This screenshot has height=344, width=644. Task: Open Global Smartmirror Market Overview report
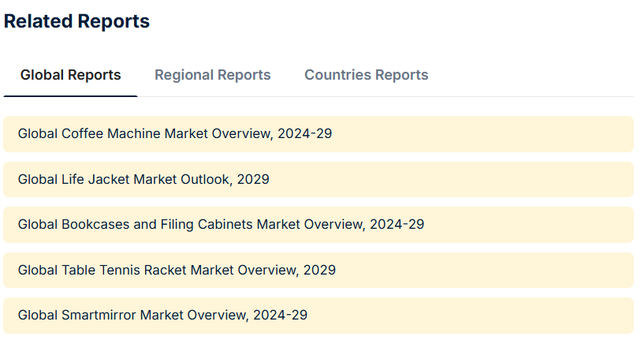[x=162, y=316]
